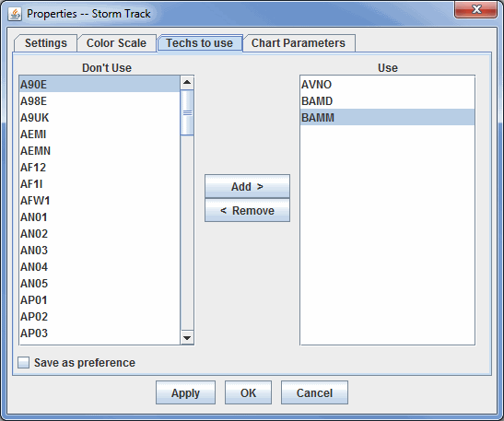
Task: Cancel the properties dialog
Action: coord(314,392)
